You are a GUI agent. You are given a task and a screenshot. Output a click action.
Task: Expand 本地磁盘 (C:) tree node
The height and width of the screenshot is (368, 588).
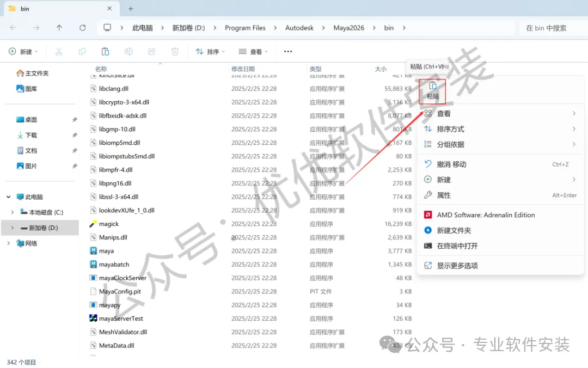coord(13,212)
